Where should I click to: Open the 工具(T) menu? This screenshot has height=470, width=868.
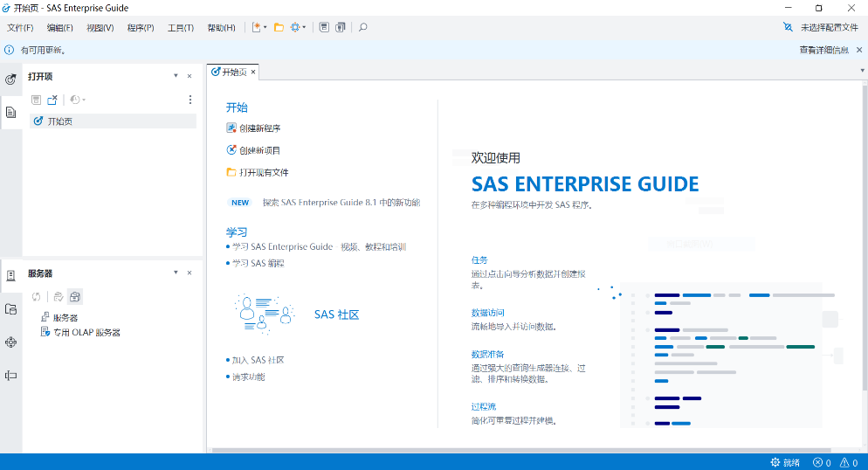tap(181, 28)
